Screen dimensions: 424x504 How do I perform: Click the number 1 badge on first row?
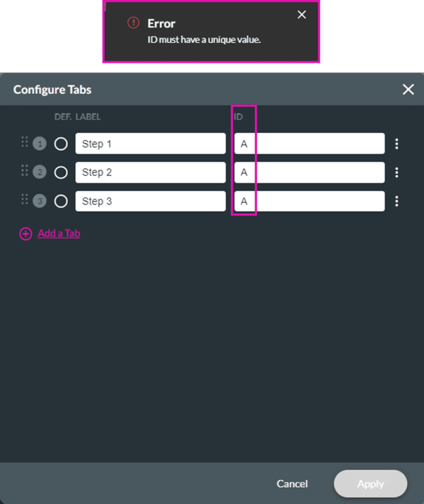pyautogui.click(x=39, y=144)
